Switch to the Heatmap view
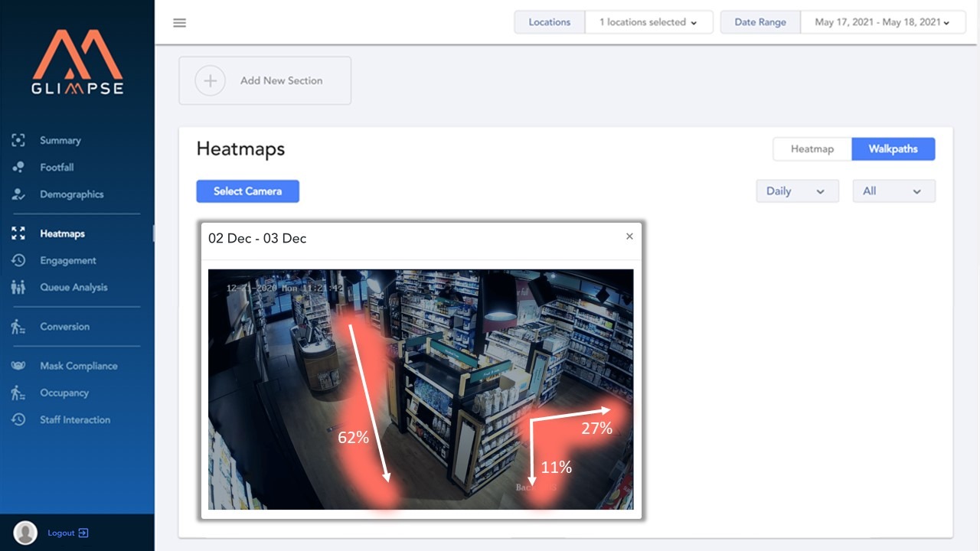 (812, 148)
